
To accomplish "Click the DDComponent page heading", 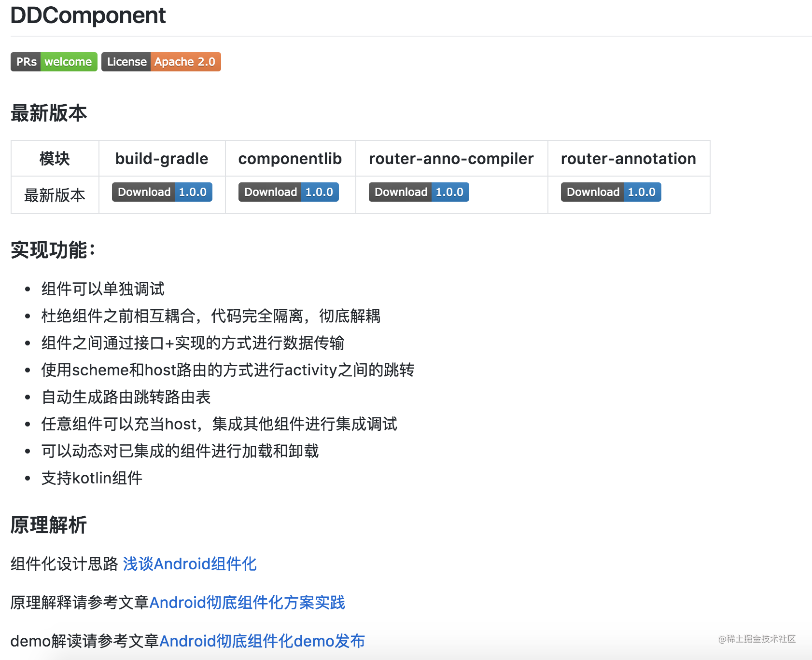I will pyautogui.click(x=88, y=15).
